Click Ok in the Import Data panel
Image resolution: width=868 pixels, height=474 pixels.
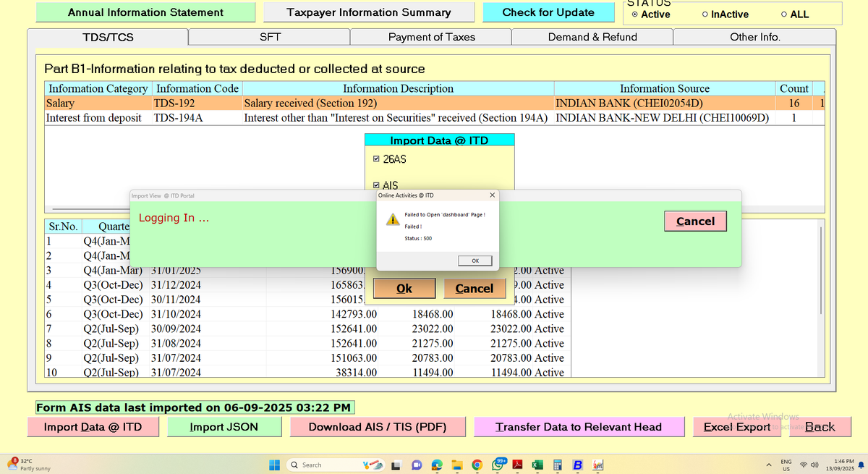tap(404, 288)
